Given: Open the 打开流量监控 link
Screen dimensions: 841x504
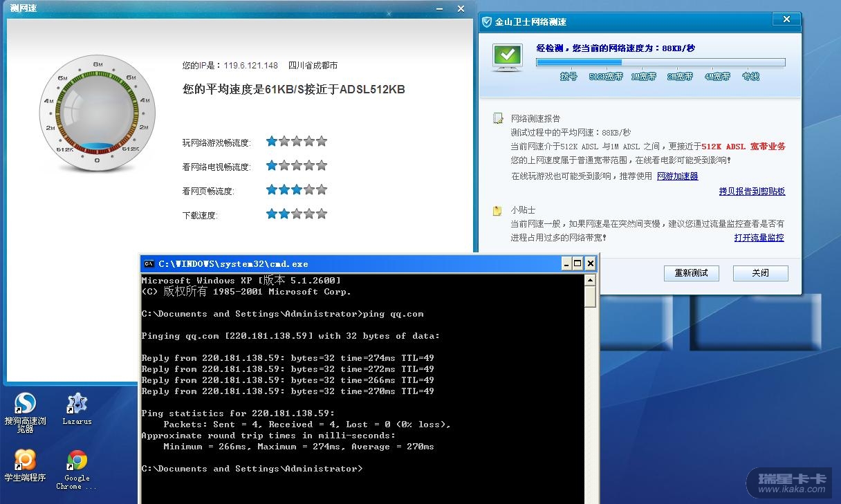Looking at the screenshot, I should (x=759, y=238).
